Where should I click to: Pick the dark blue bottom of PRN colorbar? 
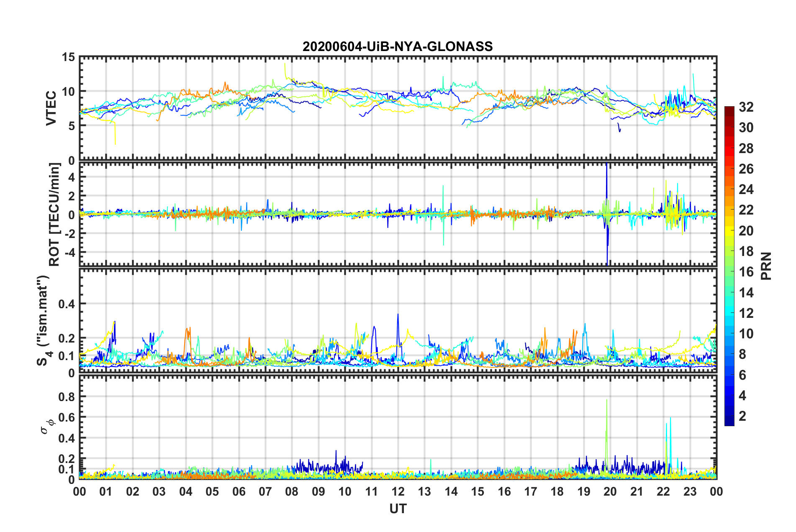(729, 422)
